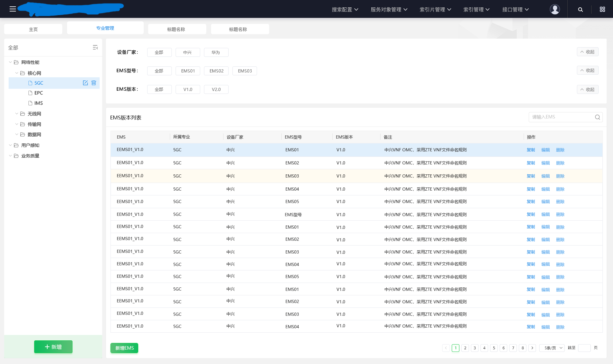Filter EMS型号 by EMS02
The width and height of the screenshot is (613, 364).
click(x=216, y=71)
